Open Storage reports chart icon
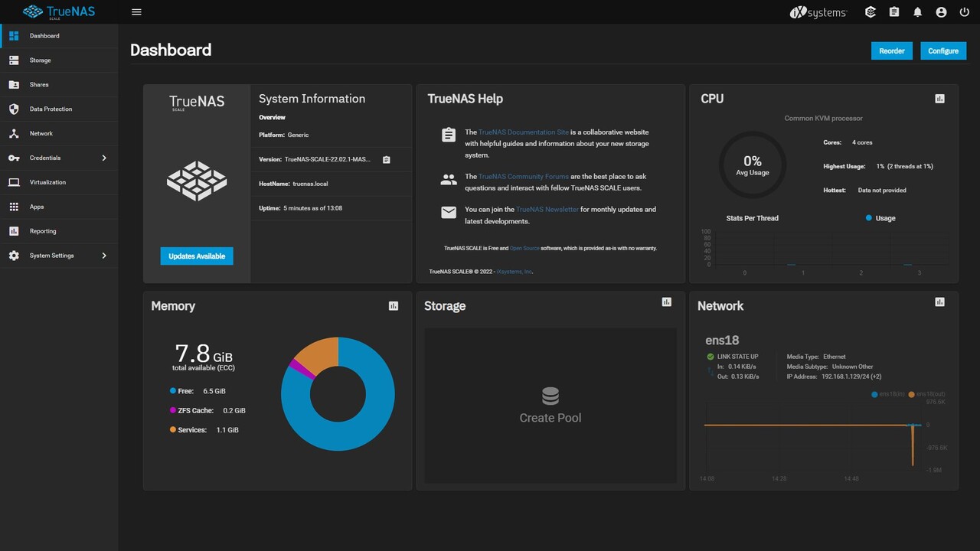The width and height of the screenshot is (980, 551). pos(666,302)
